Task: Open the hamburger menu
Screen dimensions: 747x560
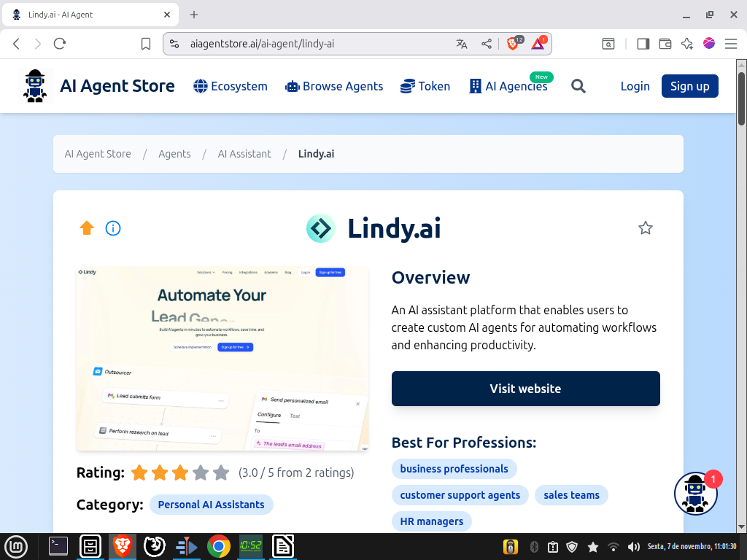Action: point(732,43)
